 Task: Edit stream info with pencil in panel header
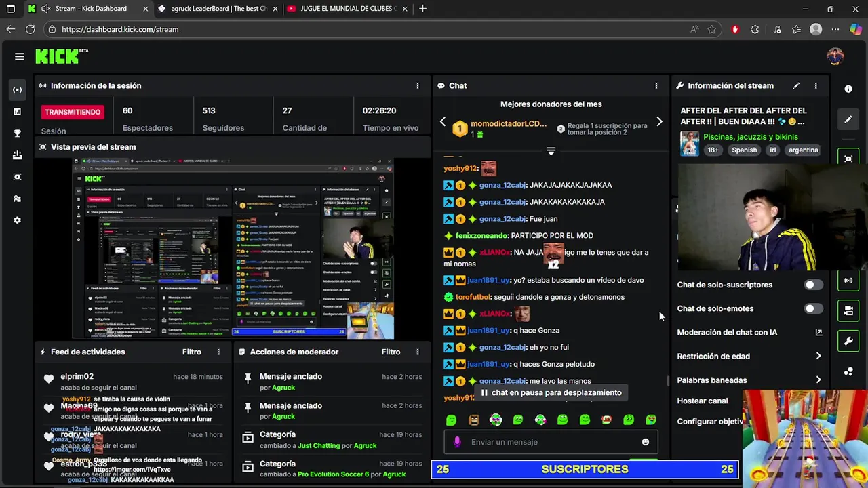(x=796, y=86)
